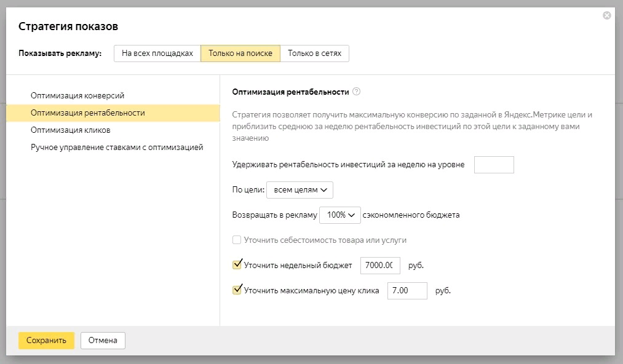Disable the Уточнить максимальную цену клика checkbox
Image resolution: width=623 pixels, height=364 pixels.
[x=237, y=290]
